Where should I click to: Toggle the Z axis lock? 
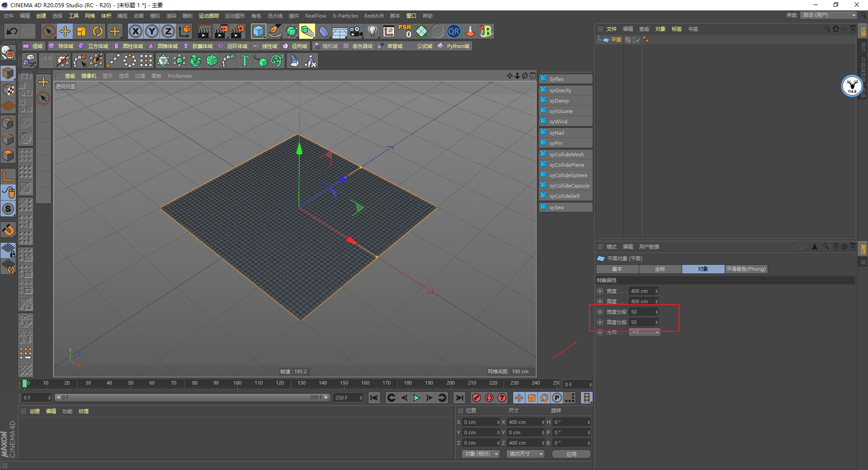168,32
